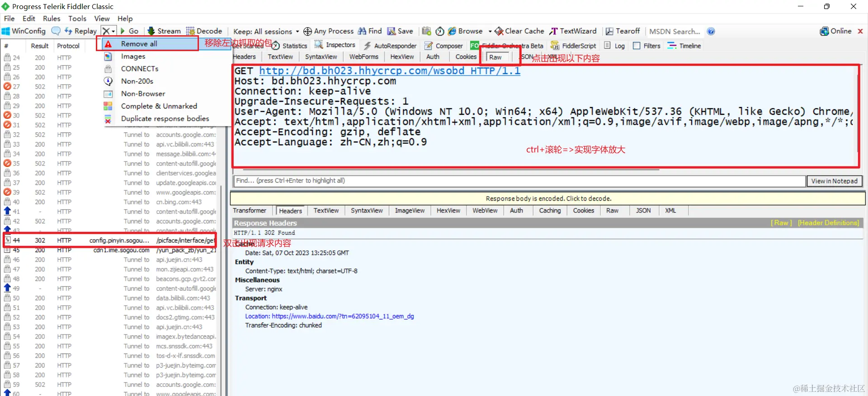868x396 pixels.
Task: Click the Protocol column header
Action: pos(68,46)
